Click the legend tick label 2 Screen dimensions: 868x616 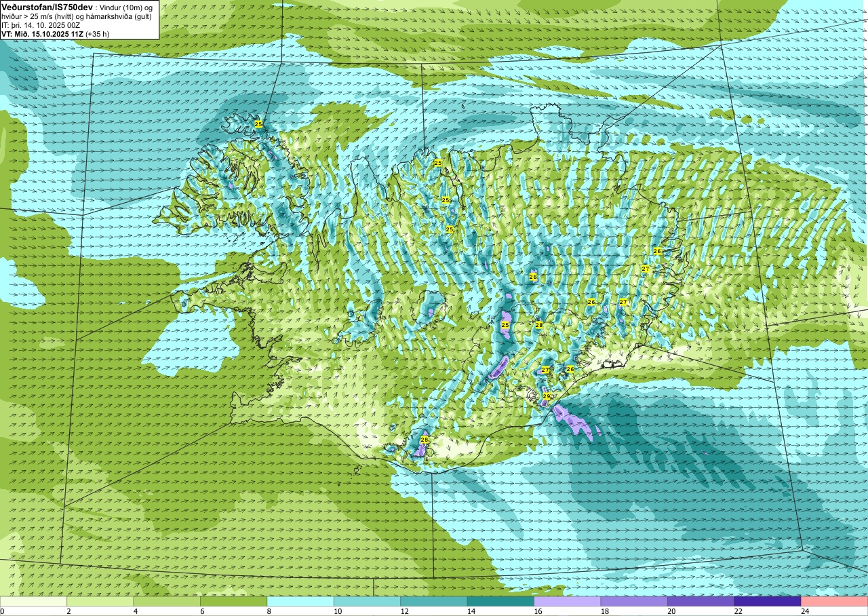tap(69, 611)
